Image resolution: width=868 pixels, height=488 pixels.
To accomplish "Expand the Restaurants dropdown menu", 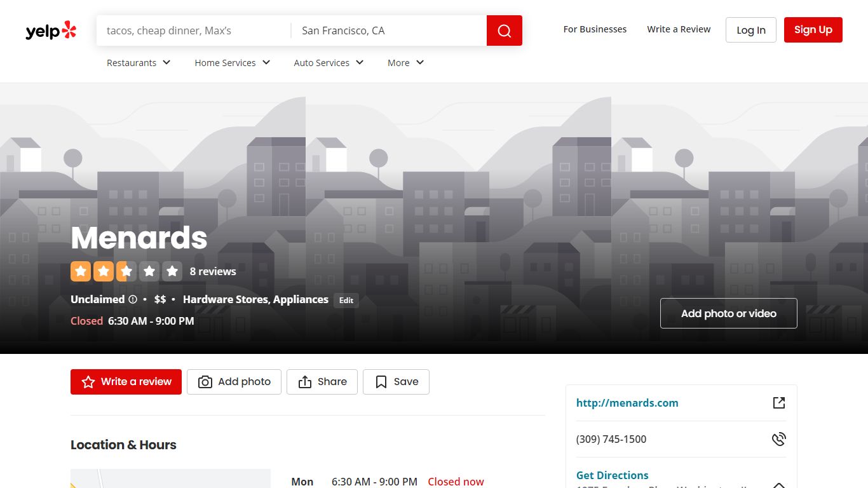I will [139, 63].
